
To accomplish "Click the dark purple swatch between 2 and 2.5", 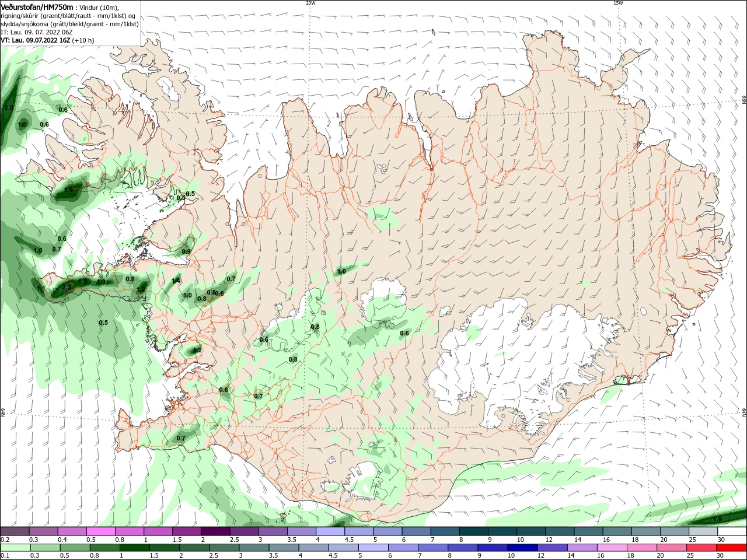I will point(215,531).
